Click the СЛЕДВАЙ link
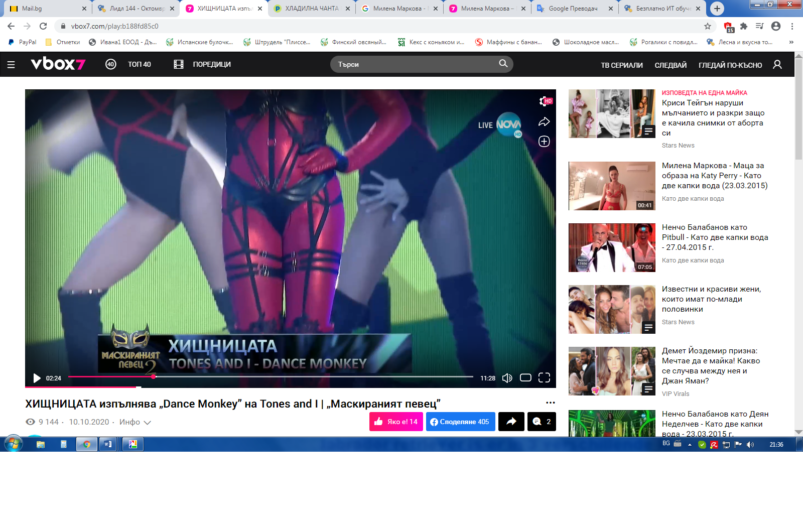 (671, 65)
